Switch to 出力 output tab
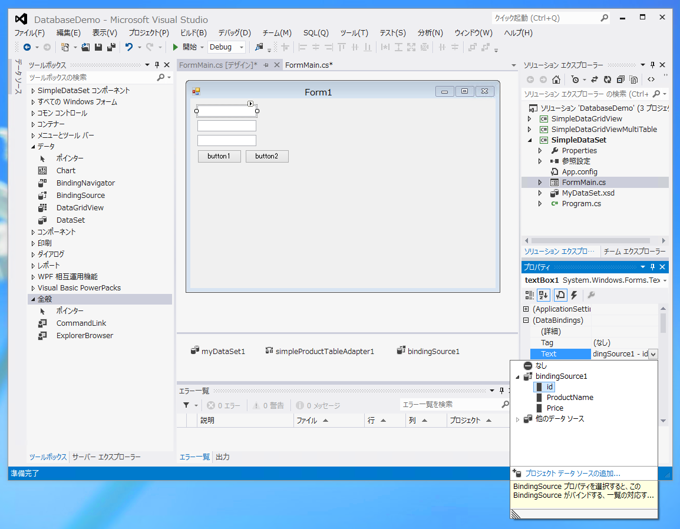 222,457
